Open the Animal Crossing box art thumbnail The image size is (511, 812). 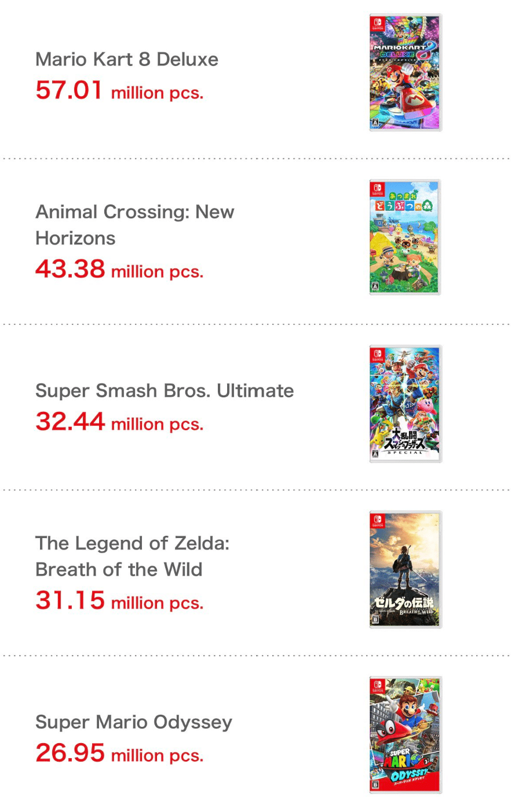405,237
